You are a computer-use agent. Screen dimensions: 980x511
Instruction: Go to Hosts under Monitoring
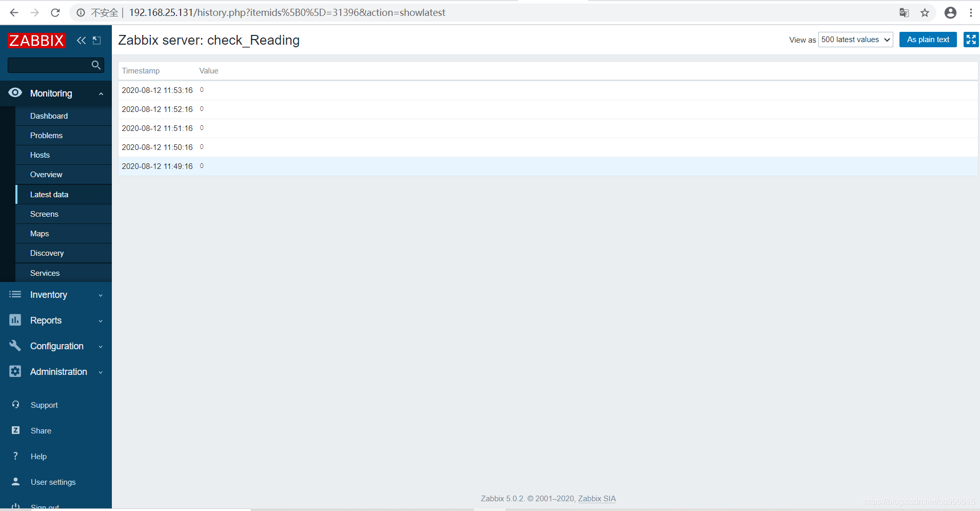pos(40,155)
